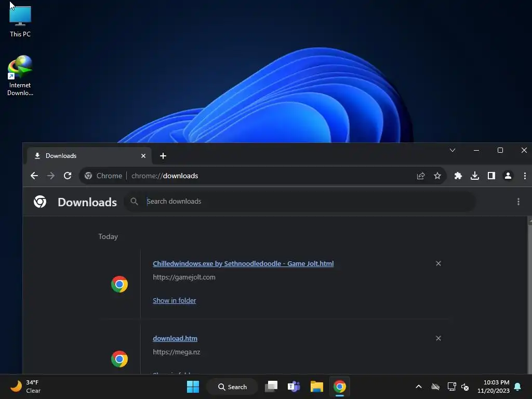Viewport: 532px width, 399px height.
Task: Open the weather widget showing 34°F
Action: (25, 387)
